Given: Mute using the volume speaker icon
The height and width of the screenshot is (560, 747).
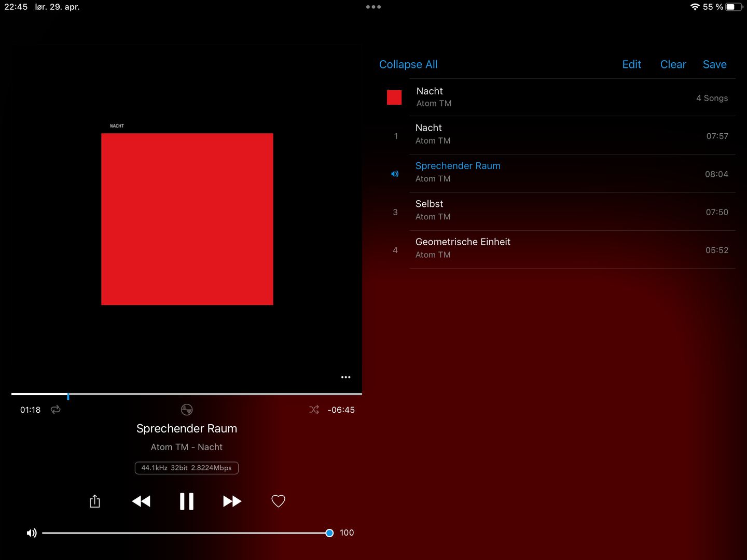Looking at the screenshot, I should click(x=32, y=533).
